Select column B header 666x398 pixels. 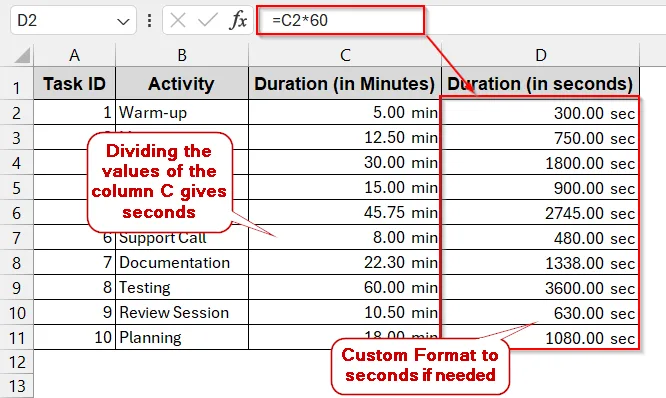182,55
